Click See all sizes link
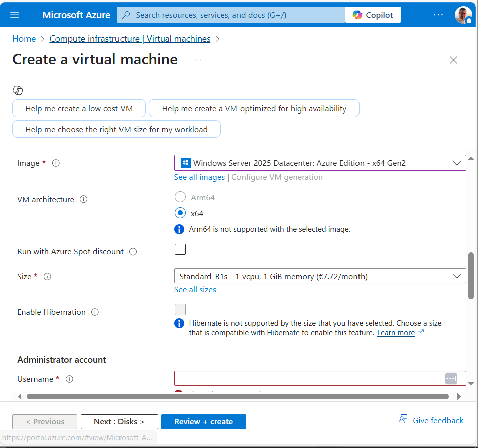This screenshot has height=448, width=478. [195, 290]
